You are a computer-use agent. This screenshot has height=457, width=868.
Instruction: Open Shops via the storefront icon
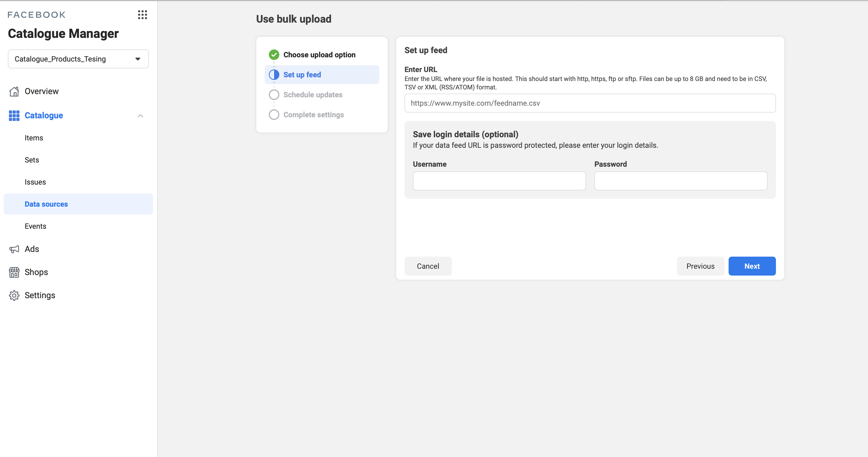[14, 272]
